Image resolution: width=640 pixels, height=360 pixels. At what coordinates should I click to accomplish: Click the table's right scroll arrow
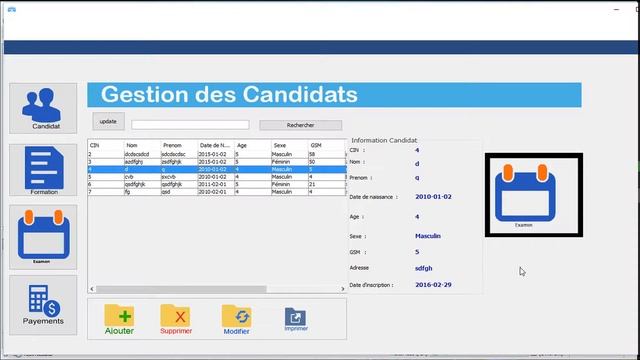click(x=342, y=289)
